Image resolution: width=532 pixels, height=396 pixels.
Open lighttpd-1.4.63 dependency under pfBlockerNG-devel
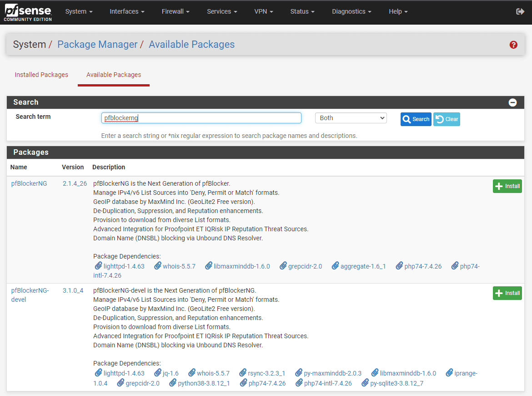[120, 373]
